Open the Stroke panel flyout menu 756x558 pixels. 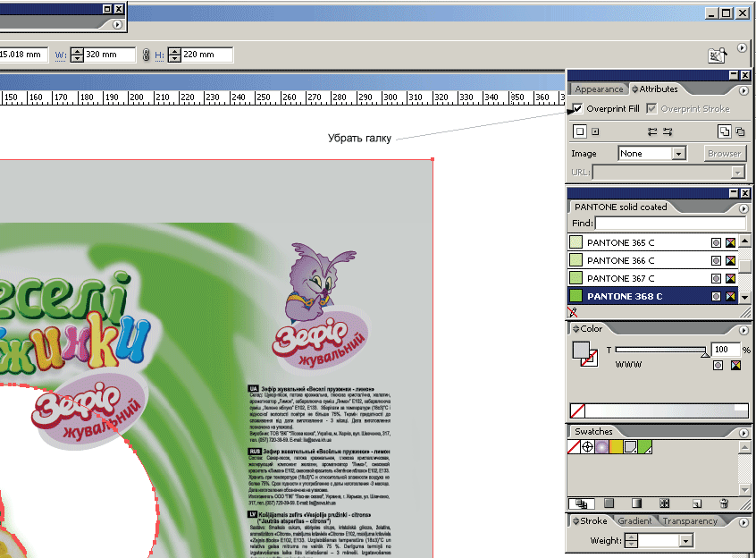pos(743,522)
